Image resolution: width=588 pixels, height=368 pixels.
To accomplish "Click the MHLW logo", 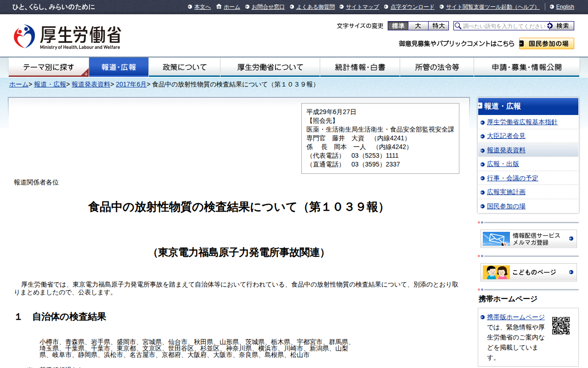I will tap(67, 37).
